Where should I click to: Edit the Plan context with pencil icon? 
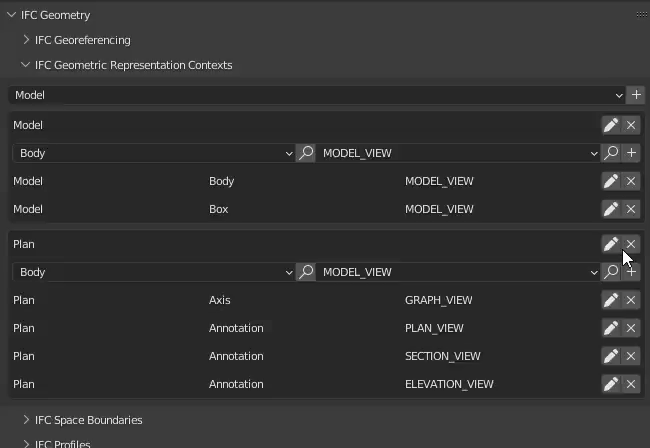pyautogui.click(x=610, y=244)
